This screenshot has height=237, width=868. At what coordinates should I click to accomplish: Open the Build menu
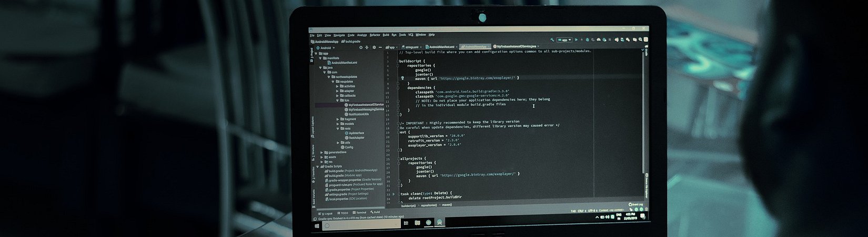tap(386, 35)
